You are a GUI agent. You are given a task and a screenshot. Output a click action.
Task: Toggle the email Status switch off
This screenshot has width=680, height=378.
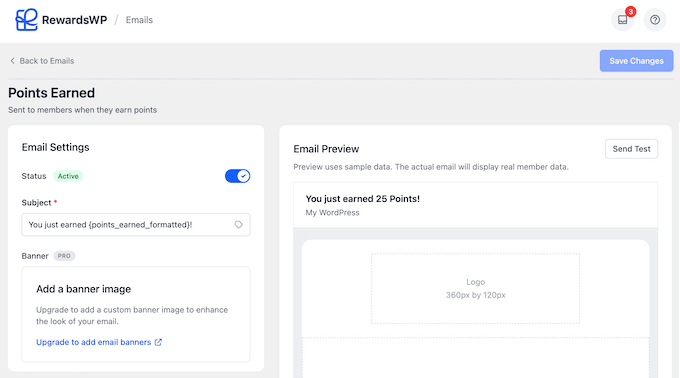pos(237,176)
